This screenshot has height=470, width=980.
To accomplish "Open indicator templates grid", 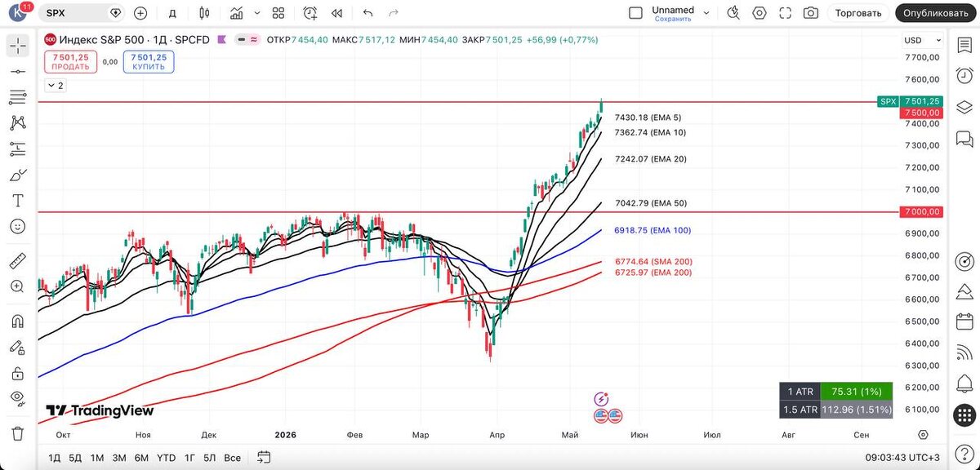I will pyautogui.click(x=278, y=13).
